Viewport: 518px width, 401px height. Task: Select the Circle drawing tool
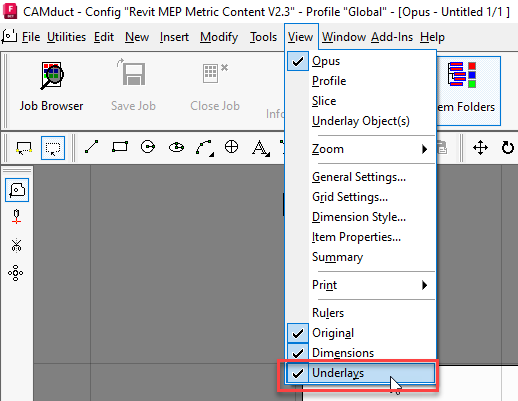coord(148,147)
